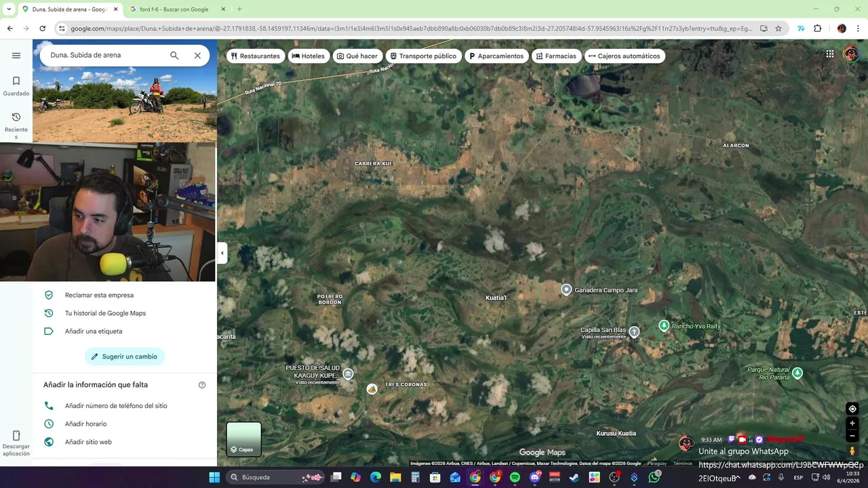Clear the Duna. Subida de arena search
The image size is (868, 488).
[197, 56]
